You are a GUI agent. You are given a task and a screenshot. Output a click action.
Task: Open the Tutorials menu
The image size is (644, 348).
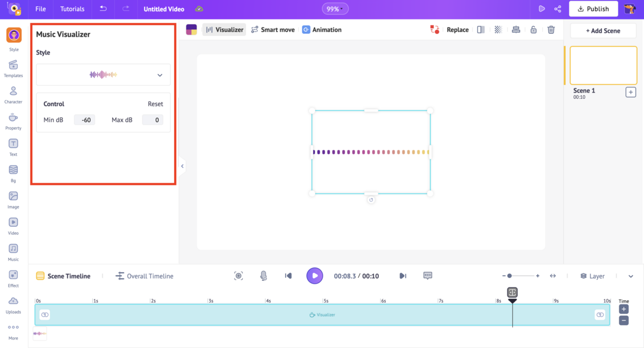coord(72,9)
